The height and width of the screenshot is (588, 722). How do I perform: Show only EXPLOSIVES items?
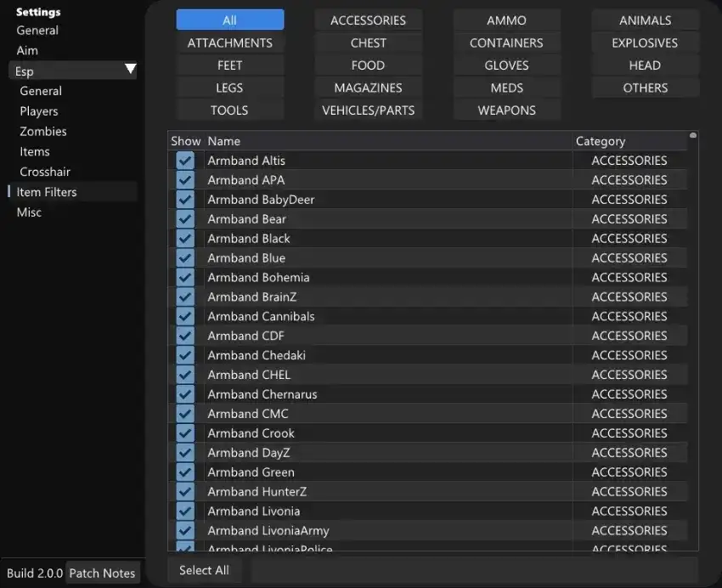click(x=645, y=42)
